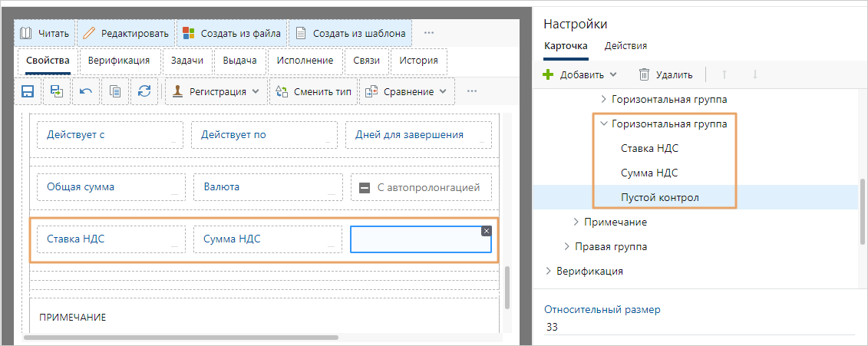The image size is (868, 346).
Task: Click the Удалить trash bin button
Action: [665, 74]
